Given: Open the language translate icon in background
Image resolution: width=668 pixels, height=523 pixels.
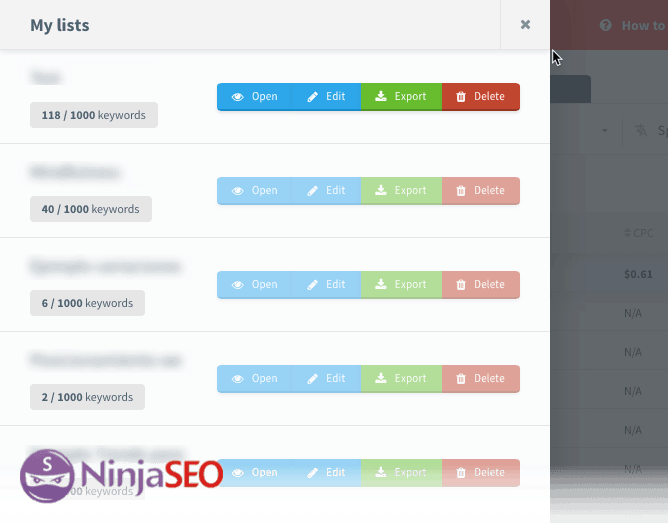Looking at the screenshot, I should click(641, 130).
